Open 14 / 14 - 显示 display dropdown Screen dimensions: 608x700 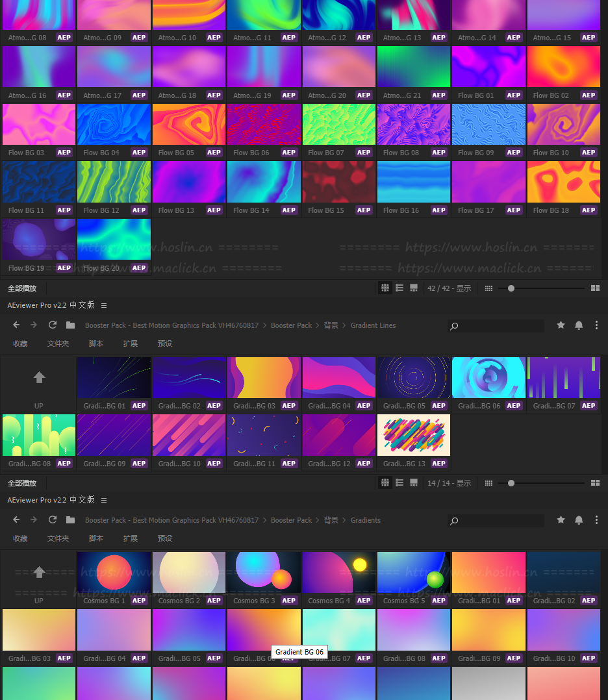(449, 483)
